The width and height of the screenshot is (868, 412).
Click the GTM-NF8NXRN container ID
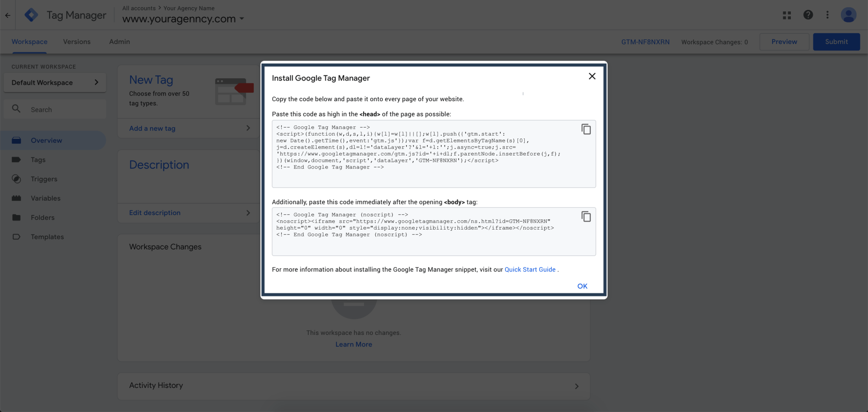tap(645, 42)
